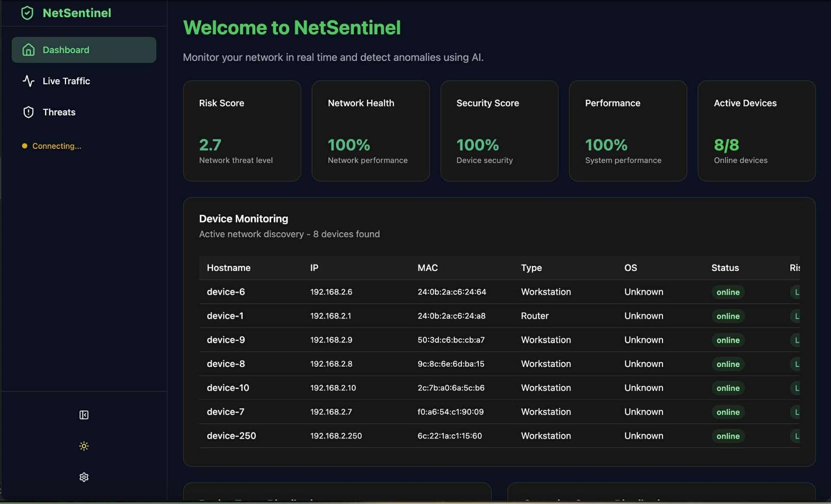831x504 pixels.
Task: Sort table by Hostname column header
Action: point(229,268)
